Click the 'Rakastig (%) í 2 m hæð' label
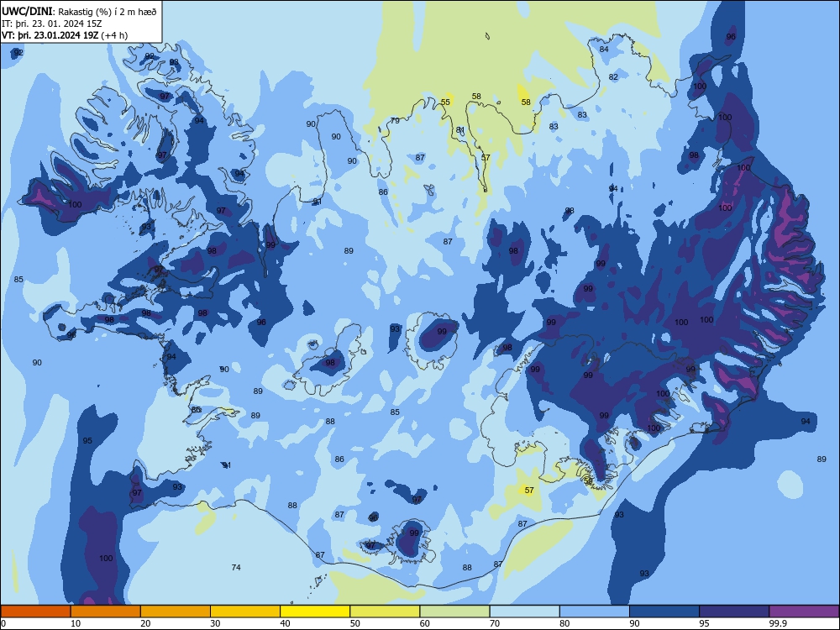This screenshot has width=840, height=630. 108,12
